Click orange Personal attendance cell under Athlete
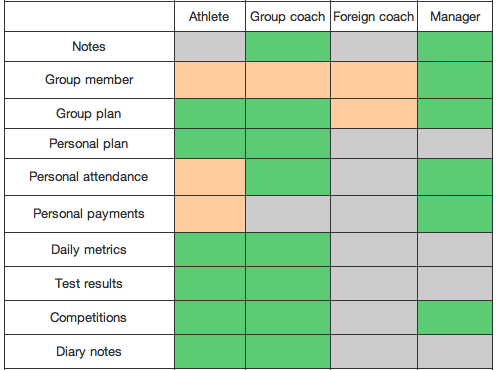Viewport: 496px width, 370px height. (210, 177)
